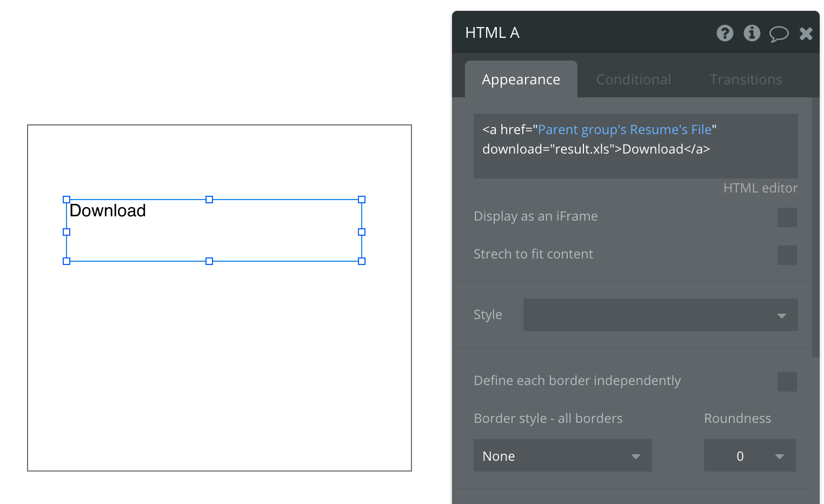
Task: Click inside the HTML code text box
Action: pyautogui.click(x=635, y=164)
